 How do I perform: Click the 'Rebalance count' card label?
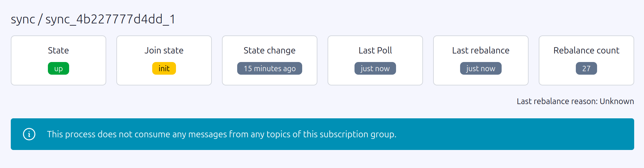tap(586, 50)
